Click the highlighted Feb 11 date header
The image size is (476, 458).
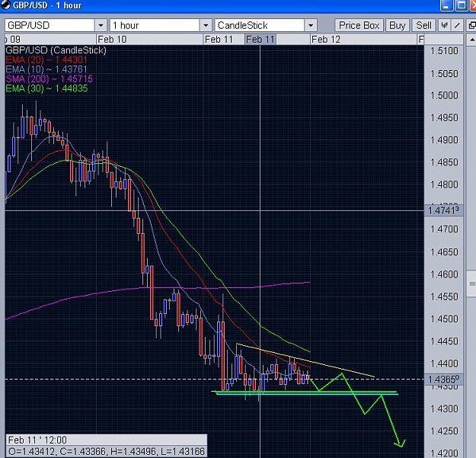(x=260, y=40)
